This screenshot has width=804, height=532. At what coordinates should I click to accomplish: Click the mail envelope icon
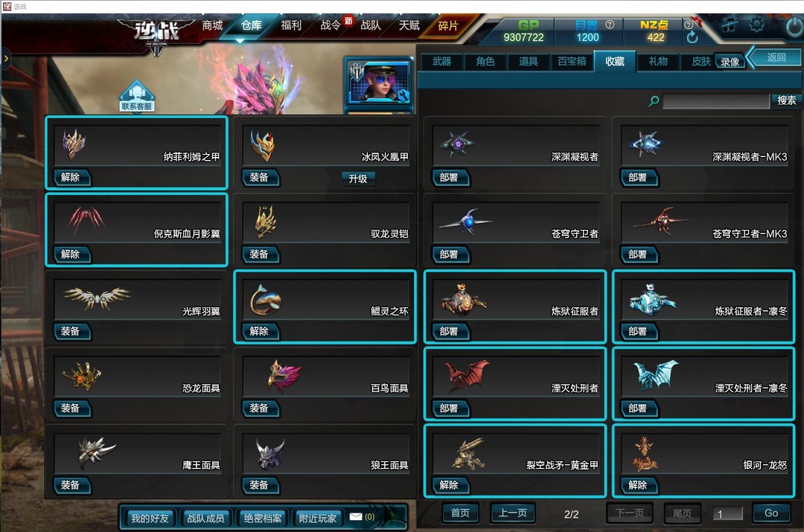coord(355,516)
